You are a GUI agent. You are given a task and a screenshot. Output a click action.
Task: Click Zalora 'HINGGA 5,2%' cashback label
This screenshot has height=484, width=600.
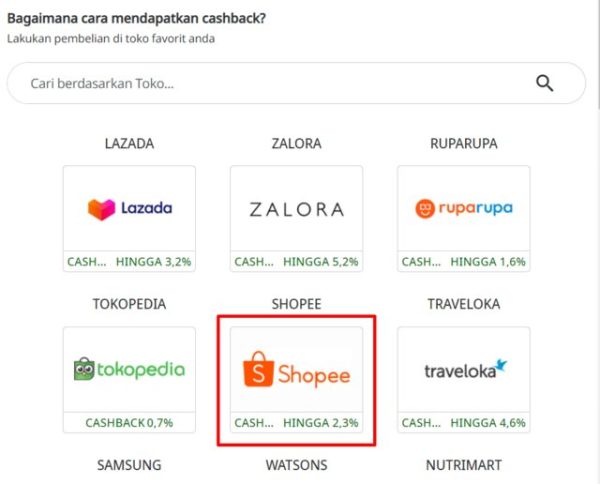coord(321,262)
